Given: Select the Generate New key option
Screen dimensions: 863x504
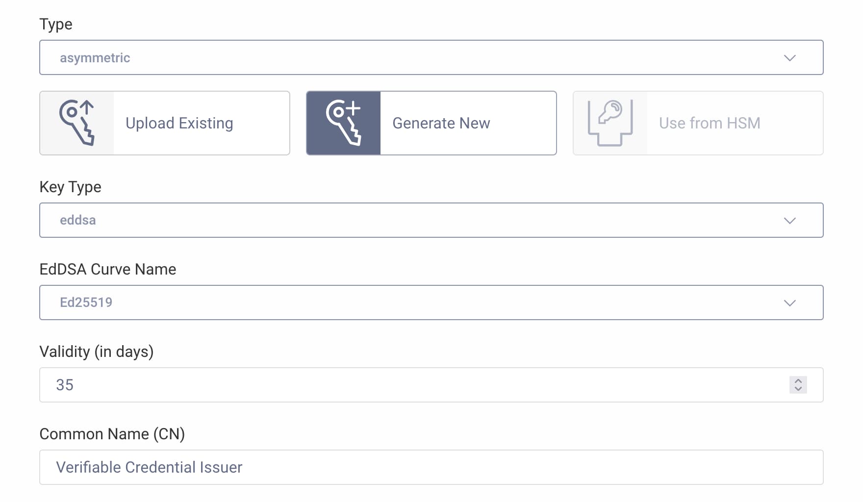Looking at the screenshot, I should click(x=431, y=123).
